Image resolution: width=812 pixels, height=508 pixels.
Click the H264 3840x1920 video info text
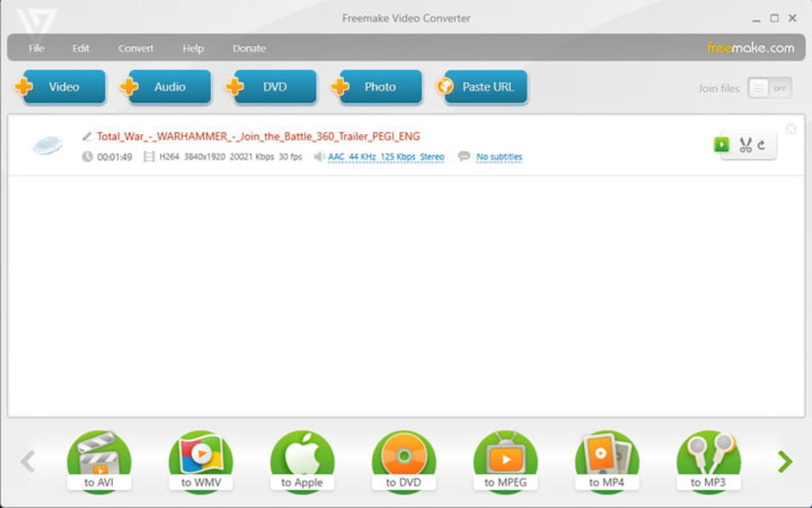[x=230, y=157]
